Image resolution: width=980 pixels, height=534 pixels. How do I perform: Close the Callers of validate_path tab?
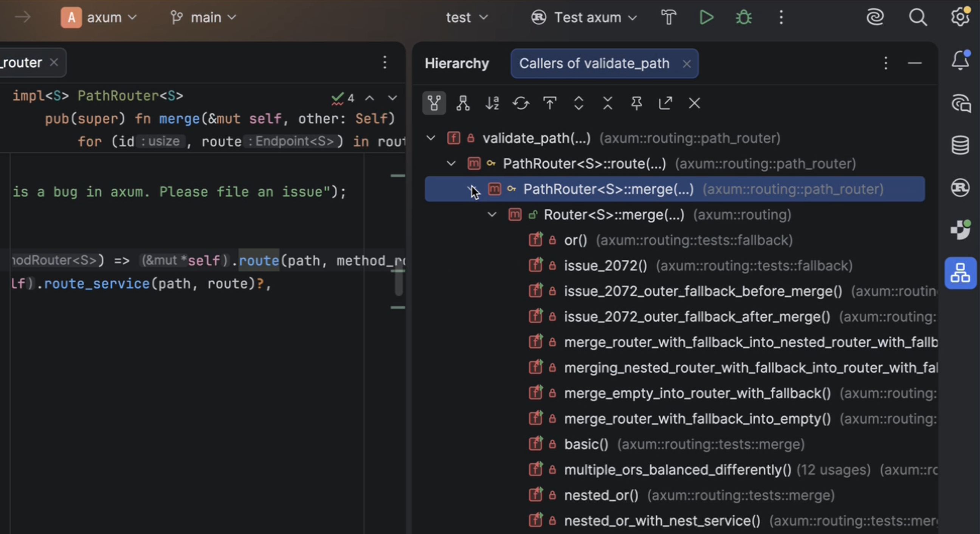click(x=686, y=64)
